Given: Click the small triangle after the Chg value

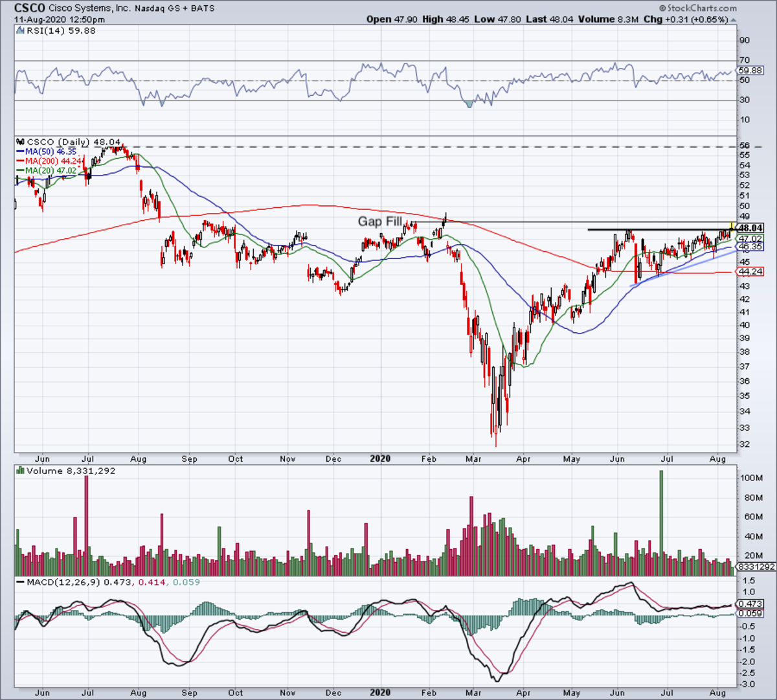Looking at the screenshot, I should 733,19.
